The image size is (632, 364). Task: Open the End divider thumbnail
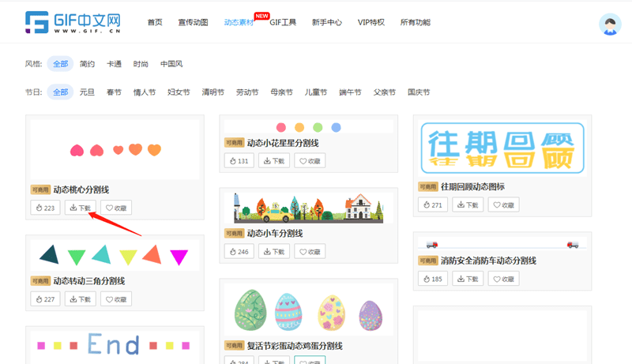(x=115, y=347)
